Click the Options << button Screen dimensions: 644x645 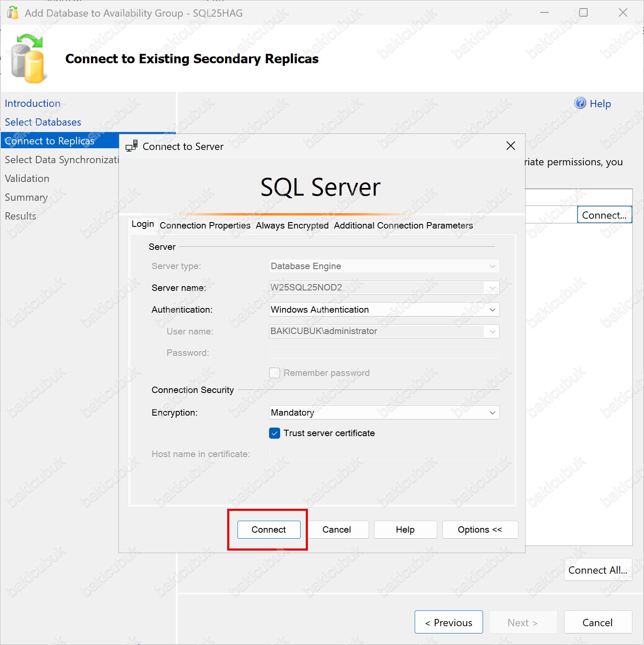click(x=480, y=530)
